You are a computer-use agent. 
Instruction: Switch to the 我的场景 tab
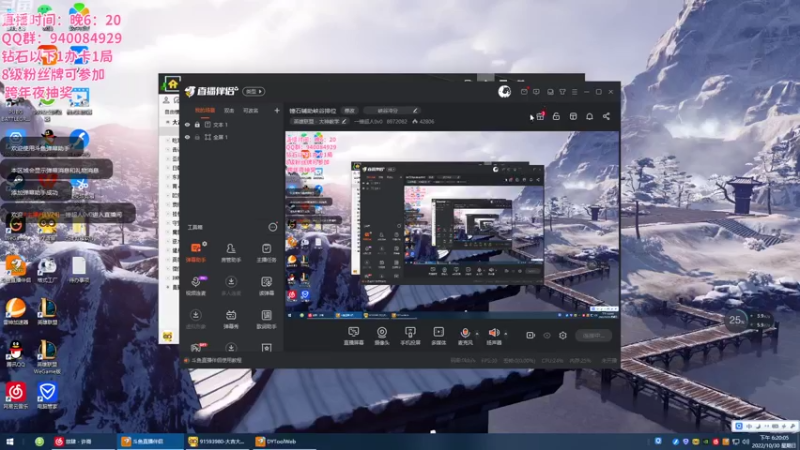[205, 110]
